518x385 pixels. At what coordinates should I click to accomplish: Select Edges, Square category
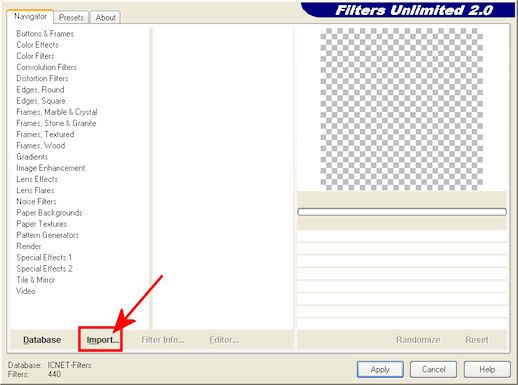[41, 101]
